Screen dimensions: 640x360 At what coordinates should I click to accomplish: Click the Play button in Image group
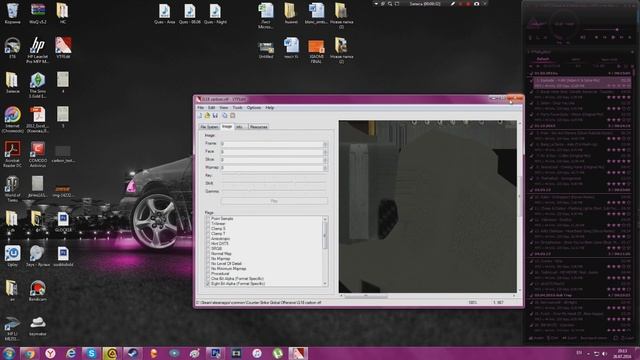tap(274, 201)
